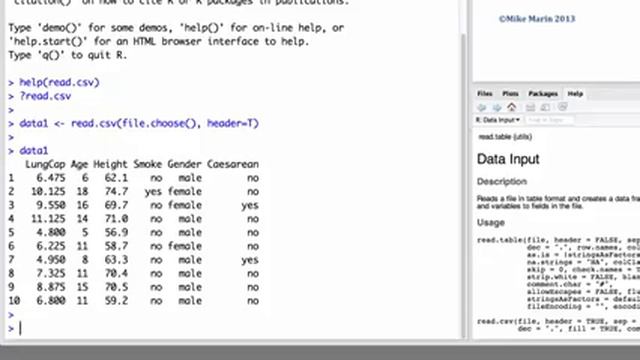Viewport: 640px width, 360px height.
Task: Switch to the Files tab
Action: (485, 94)
